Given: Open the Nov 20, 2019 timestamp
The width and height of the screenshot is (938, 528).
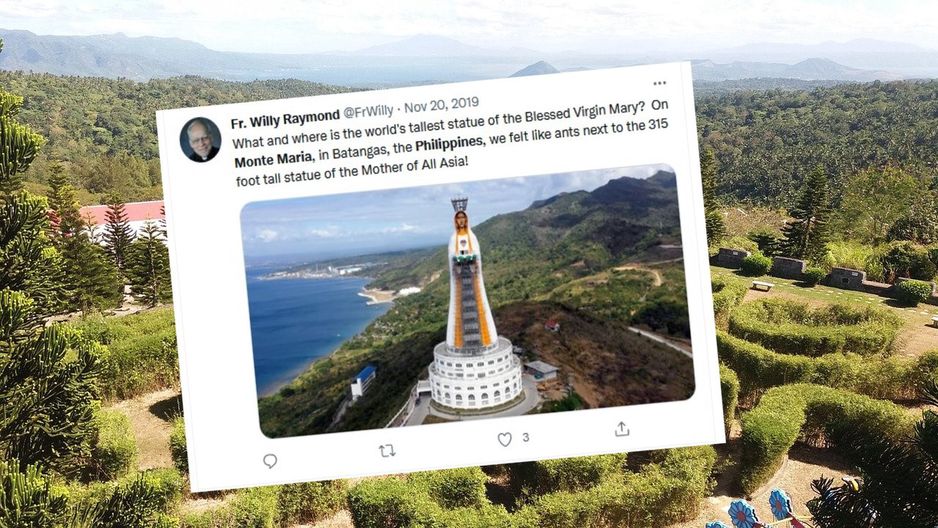Looking at the screenshot, I should pyautogui.click(x=441, y=105).
